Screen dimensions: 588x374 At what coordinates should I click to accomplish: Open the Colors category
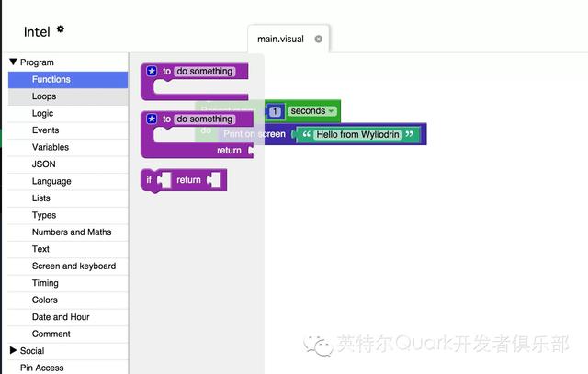coord(68,300)
